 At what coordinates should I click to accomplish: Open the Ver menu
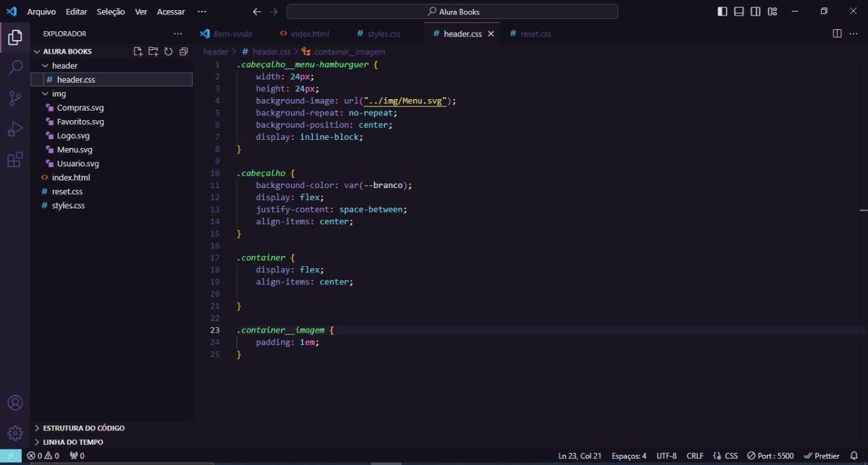point(141,12)
